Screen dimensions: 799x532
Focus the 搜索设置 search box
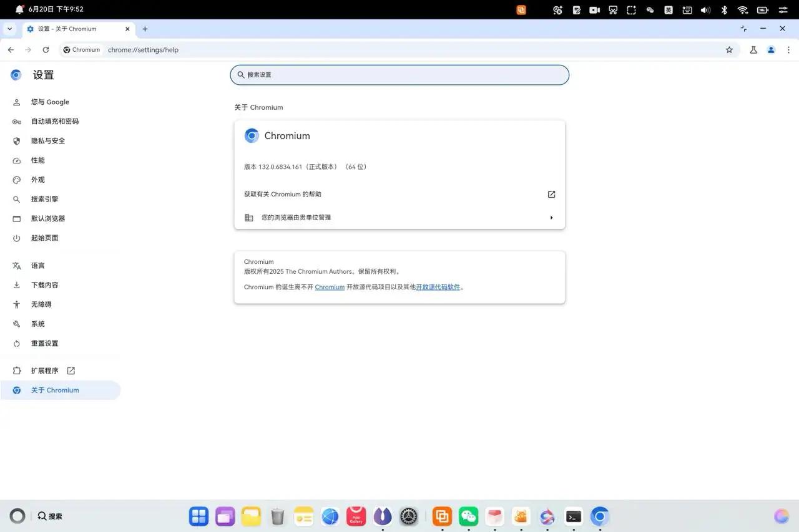coord(399,75)
